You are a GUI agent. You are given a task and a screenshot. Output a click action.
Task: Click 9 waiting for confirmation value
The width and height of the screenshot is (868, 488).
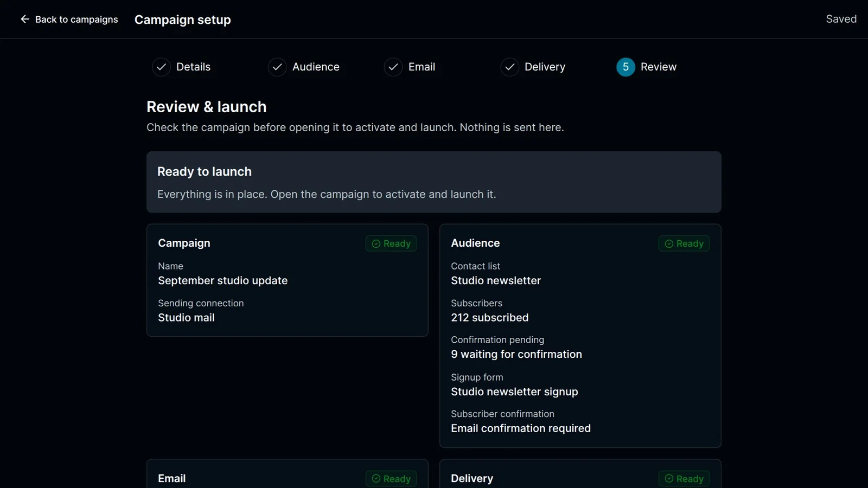516,354
